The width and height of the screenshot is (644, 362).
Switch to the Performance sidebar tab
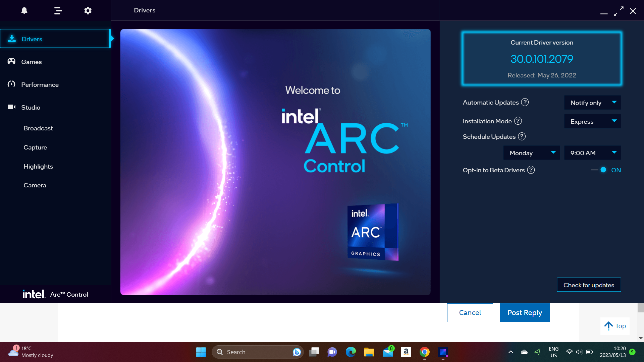click(40, 84)
